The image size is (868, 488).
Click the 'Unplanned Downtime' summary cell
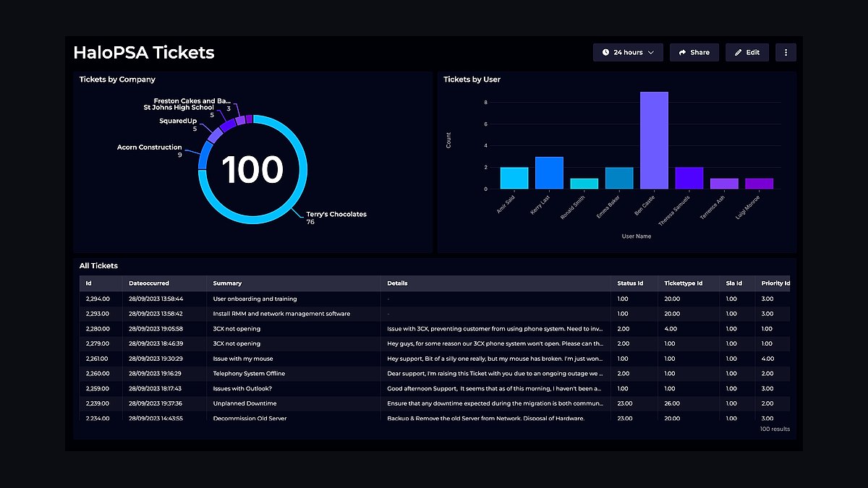coord(244,403)
